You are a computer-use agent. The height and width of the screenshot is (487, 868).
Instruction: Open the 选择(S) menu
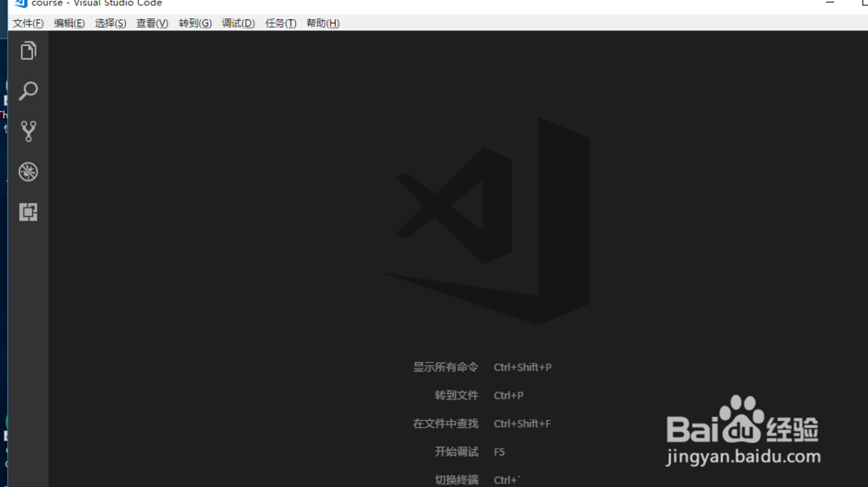click(110, 23)
